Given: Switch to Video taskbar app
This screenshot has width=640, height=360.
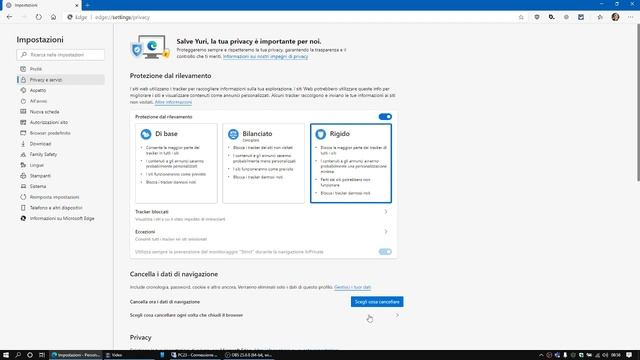Looking at the screenshot, I should click(x=129, y=355).
